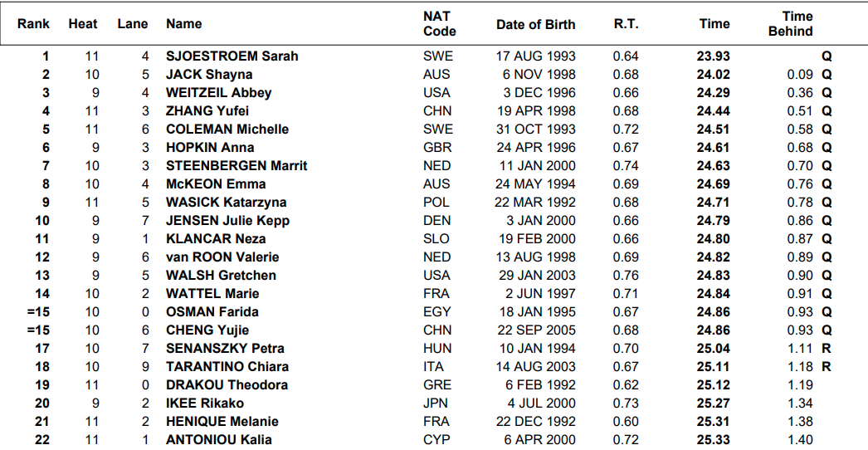Click the Date of Birth header
This screenshot has width=868, height=450.
click(535, 24)
